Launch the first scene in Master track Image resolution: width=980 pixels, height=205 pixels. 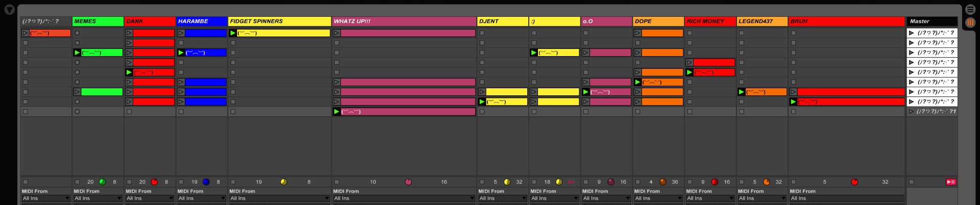[911, 33]
